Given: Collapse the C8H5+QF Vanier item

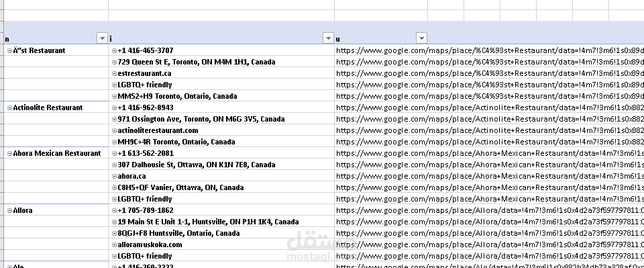Looking at the screenshot, I should point(115,187).
